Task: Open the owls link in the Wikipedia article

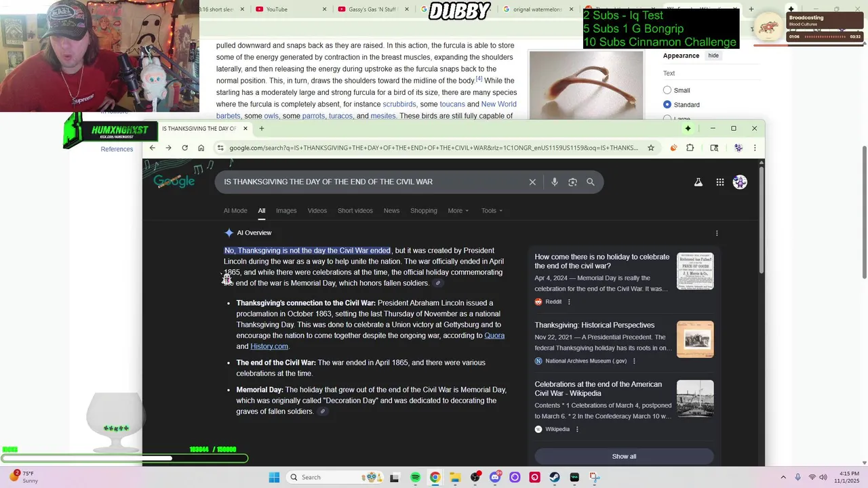Action: 271,116
